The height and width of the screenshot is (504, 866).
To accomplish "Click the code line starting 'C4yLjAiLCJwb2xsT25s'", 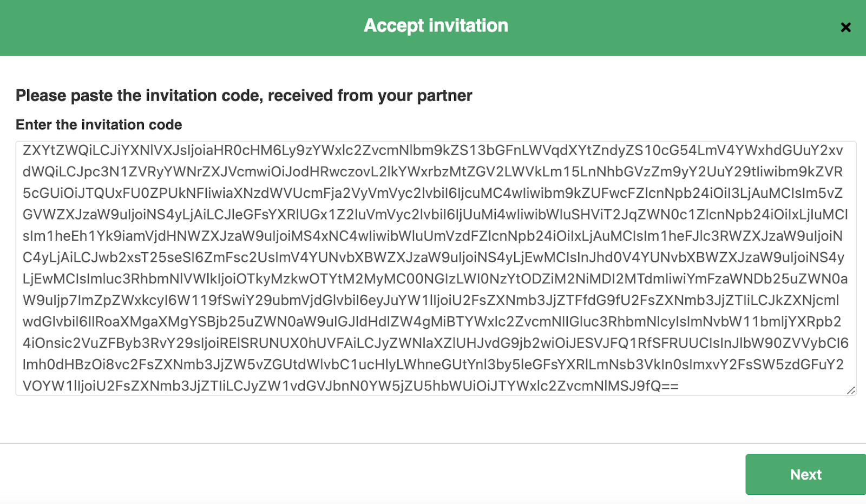I will pos(432,257).
